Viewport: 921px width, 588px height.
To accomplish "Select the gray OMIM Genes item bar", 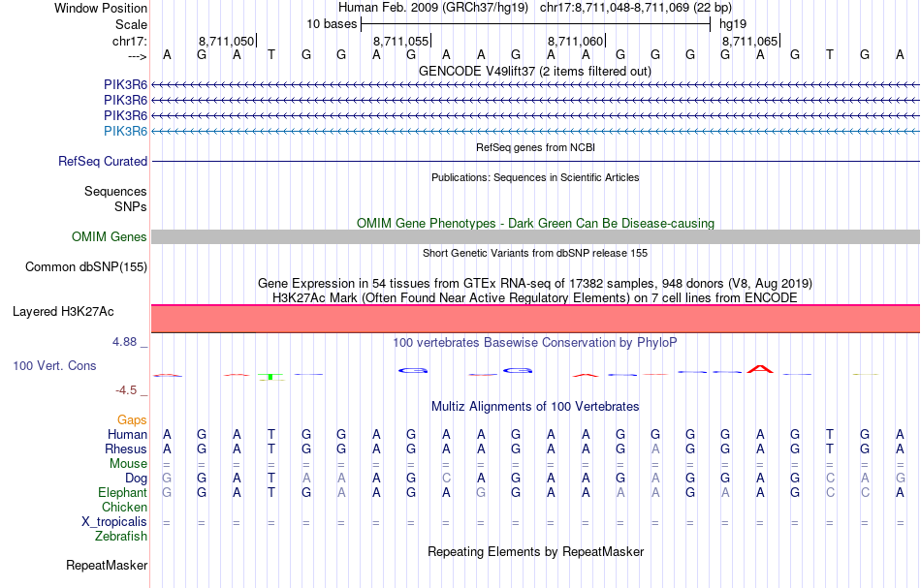I will pos(535,237).
